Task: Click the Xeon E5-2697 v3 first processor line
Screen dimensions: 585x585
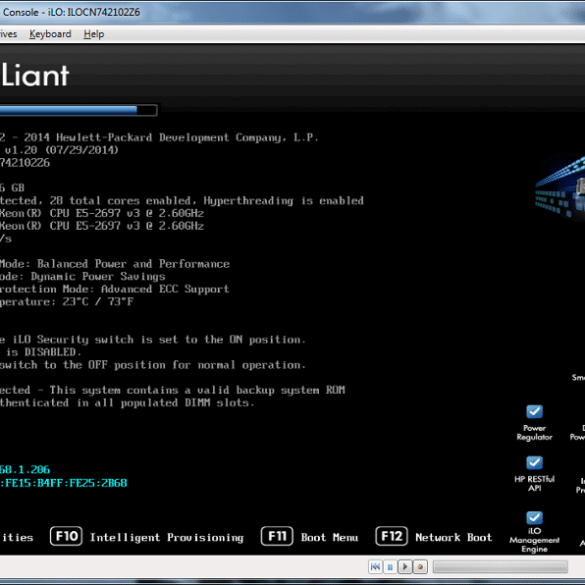Action: [x=102, y=213]
